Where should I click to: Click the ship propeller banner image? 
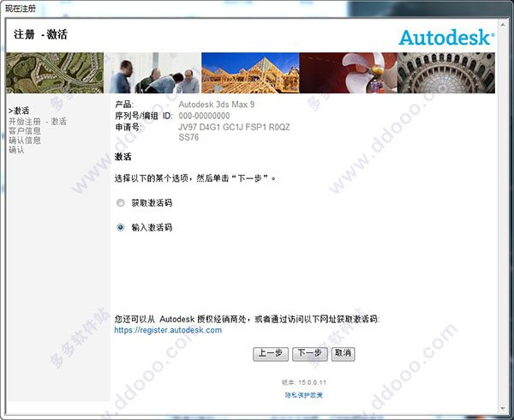[x=348, y=73]
